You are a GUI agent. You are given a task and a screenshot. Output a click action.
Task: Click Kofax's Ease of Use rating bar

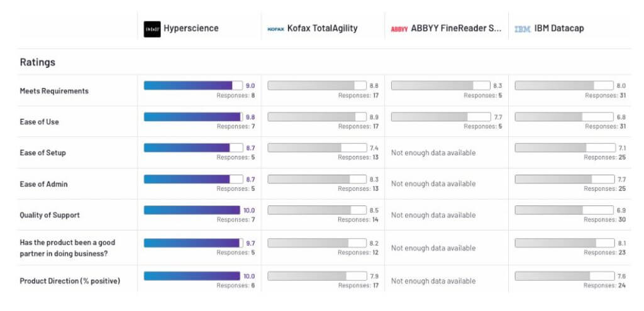316,117
